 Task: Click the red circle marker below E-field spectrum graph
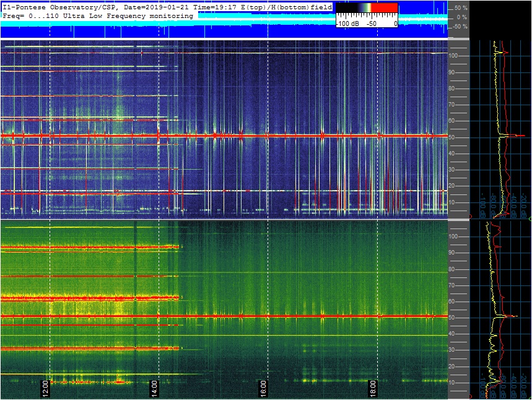point(471,217)
